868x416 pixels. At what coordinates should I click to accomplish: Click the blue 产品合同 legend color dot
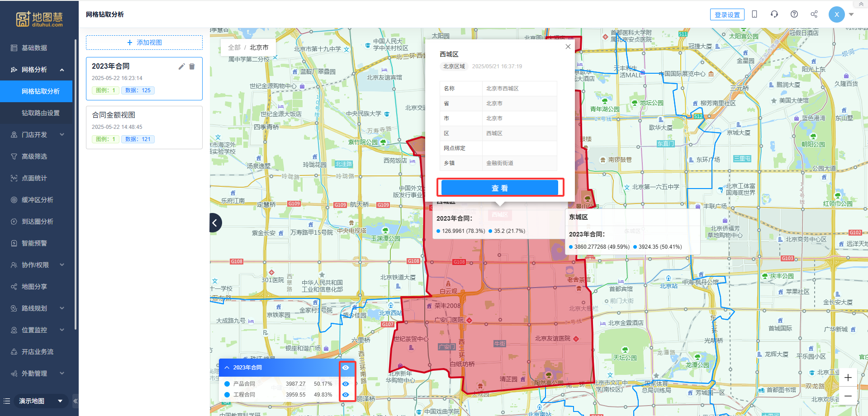(x=227, y=384)
